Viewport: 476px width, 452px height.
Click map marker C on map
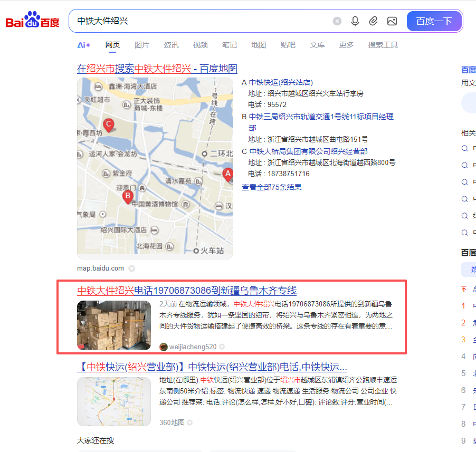point(108,125)
